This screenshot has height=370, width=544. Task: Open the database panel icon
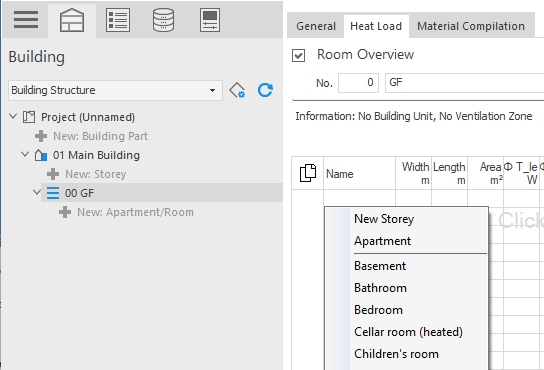coord(163,20)
